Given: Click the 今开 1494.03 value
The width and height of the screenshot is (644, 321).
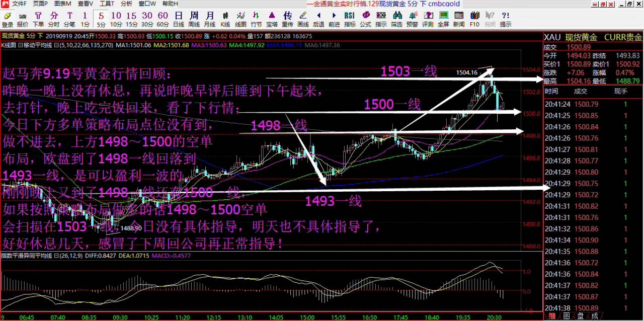Looking at the screenshot, I should point(578,55).
